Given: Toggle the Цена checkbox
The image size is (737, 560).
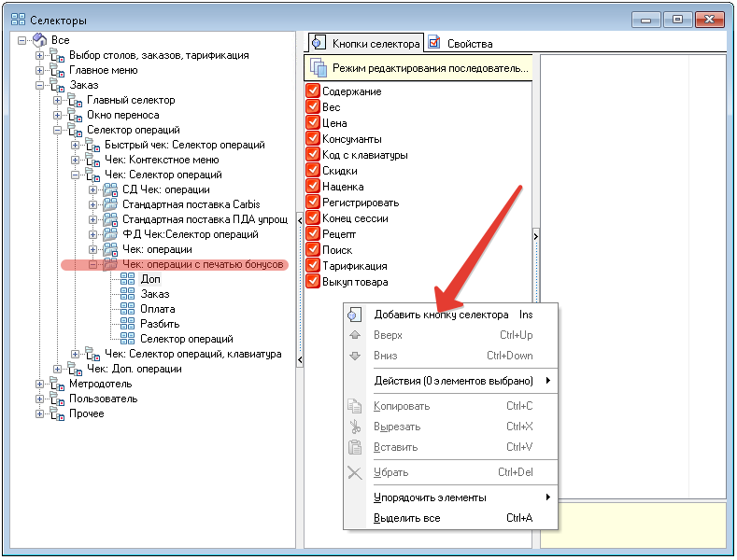Looking at the screenshot, I should click(313, 122).
